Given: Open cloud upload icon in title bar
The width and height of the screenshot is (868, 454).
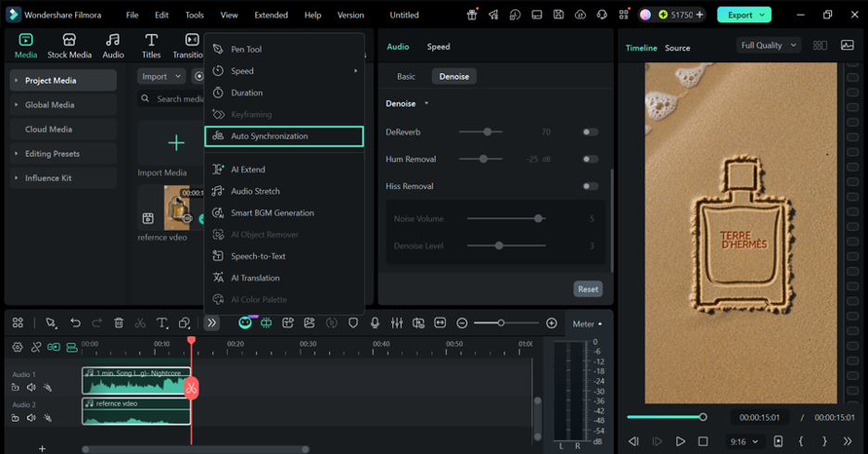Looking at the screenshot, I should 581,15.
